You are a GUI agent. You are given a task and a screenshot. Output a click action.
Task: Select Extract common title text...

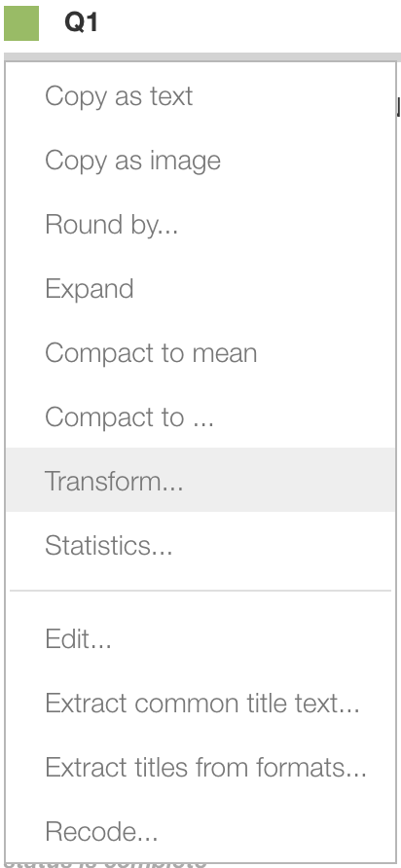click(x=200, y=703)
